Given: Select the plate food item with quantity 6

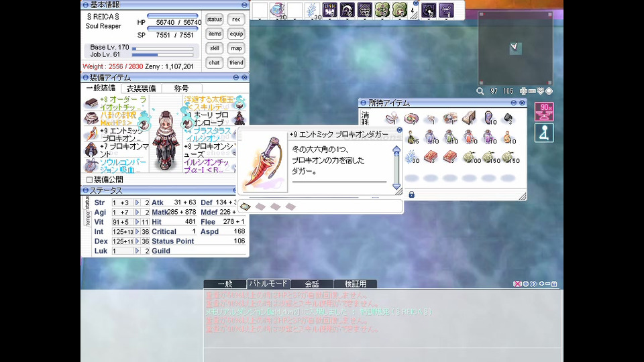Looking at the screenshot, I should coord(411,119).
